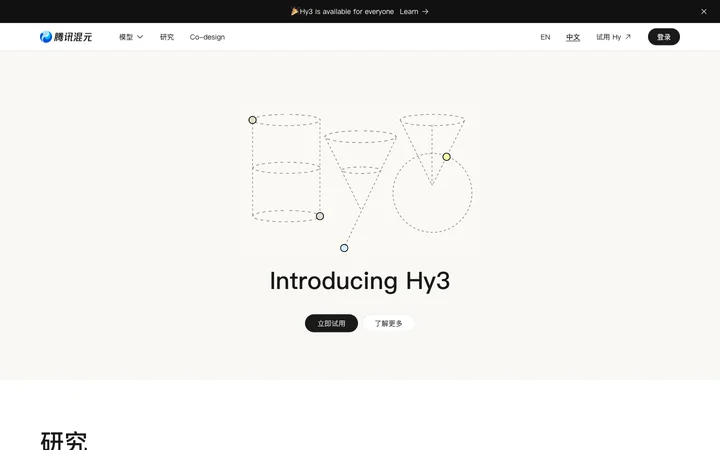Click the Tencent Hunyuan logo

click(x=66, y=37)
